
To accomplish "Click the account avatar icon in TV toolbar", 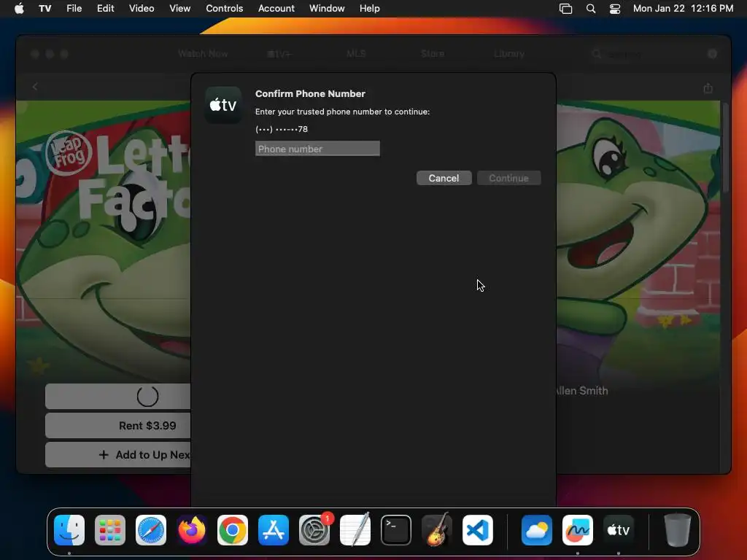I will coord(712,54).
